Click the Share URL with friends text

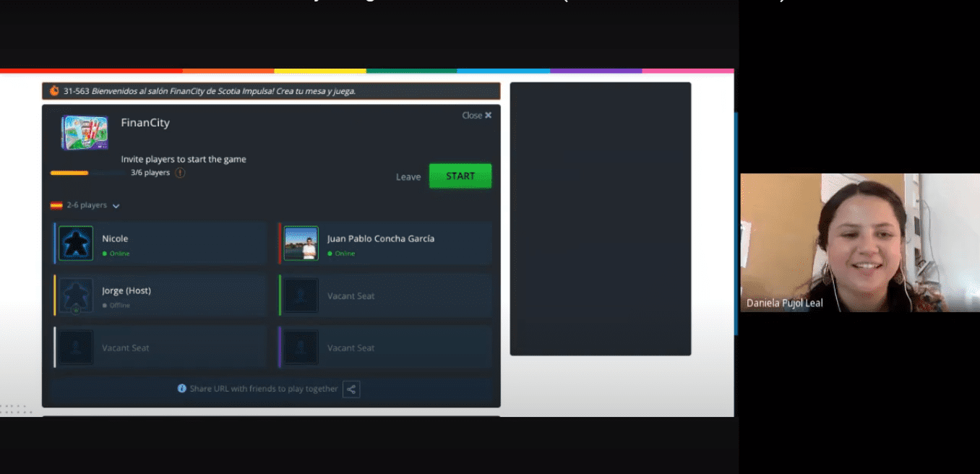coord(264,389)
